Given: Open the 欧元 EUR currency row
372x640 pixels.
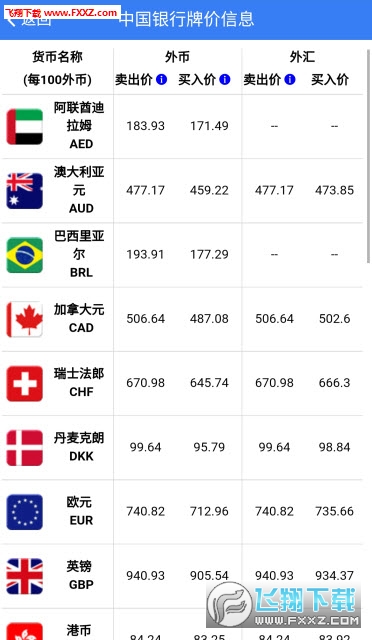Looking at the screenshot, I should 183,512.
